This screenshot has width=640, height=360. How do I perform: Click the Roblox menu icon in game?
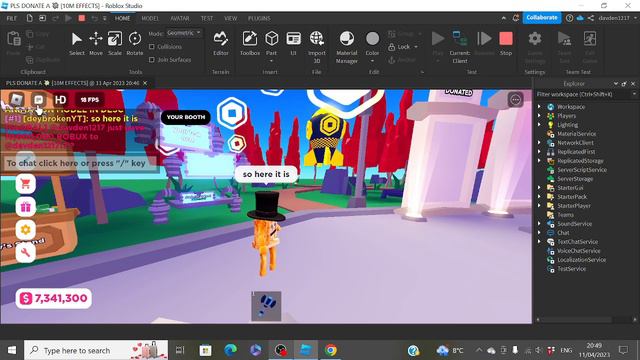click(16, 99)
